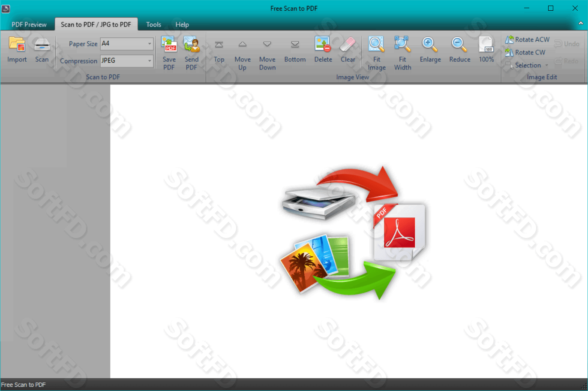Click the Move Up arrow
This screenshot has height=391, width=588.
point(243,44)
